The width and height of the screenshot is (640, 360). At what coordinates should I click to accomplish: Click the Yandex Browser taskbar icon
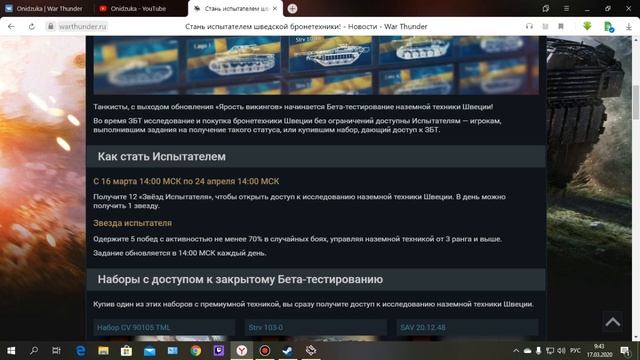242,351
